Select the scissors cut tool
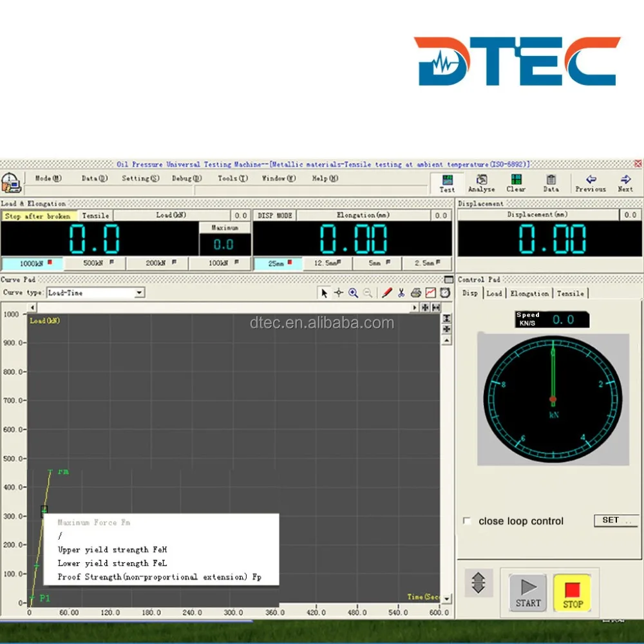This screenshot has width=644, height=644. pos(401,293)
